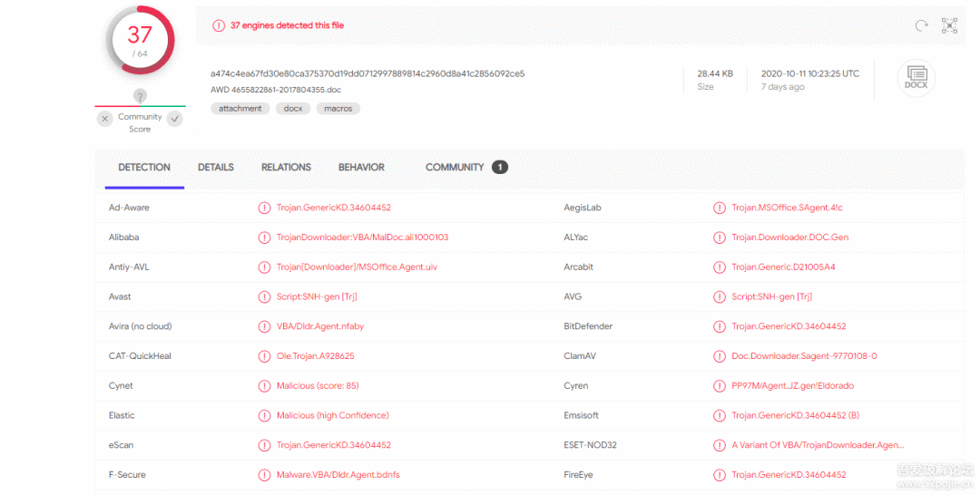Click ClamAV's Doc.Downloader.Sagent result

click(x=804, y=356)
